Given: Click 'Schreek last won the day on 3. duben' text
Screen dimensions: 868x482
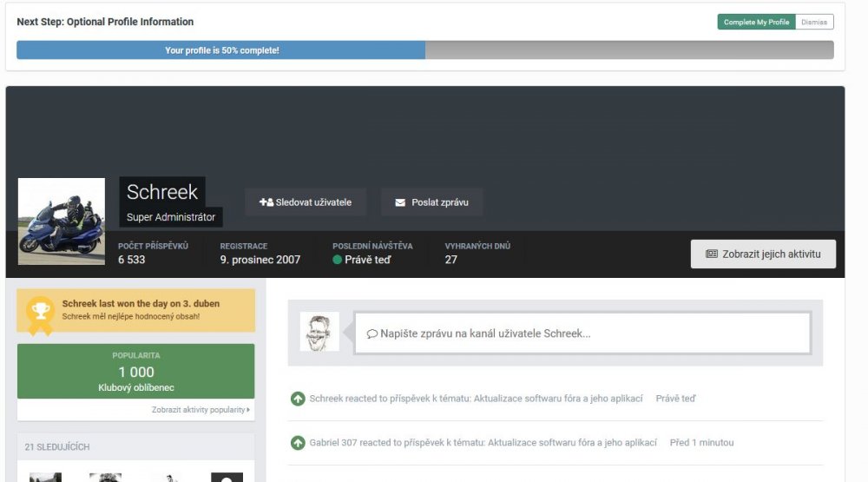Looking at the screenshot, I should (x=141, y=304).
